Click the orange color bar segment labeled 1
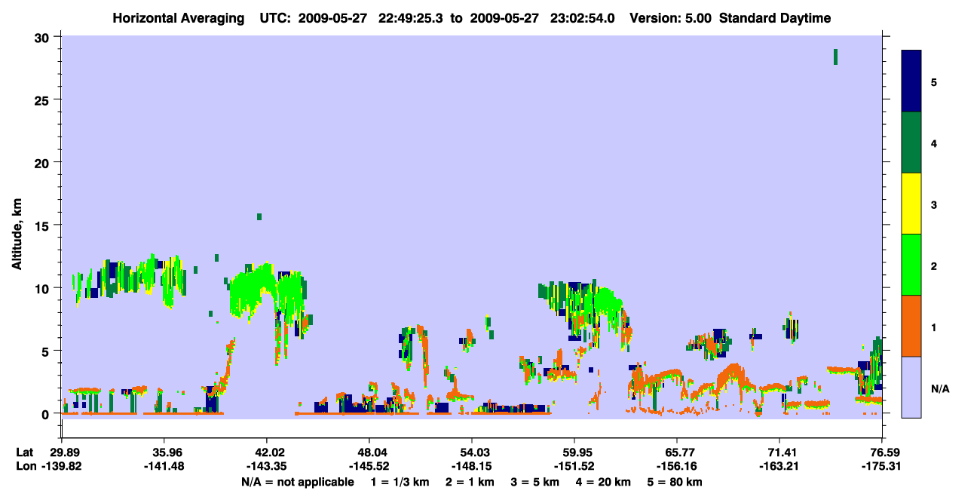This screenshot has height=503, width=980. click(x=911, y=326)
